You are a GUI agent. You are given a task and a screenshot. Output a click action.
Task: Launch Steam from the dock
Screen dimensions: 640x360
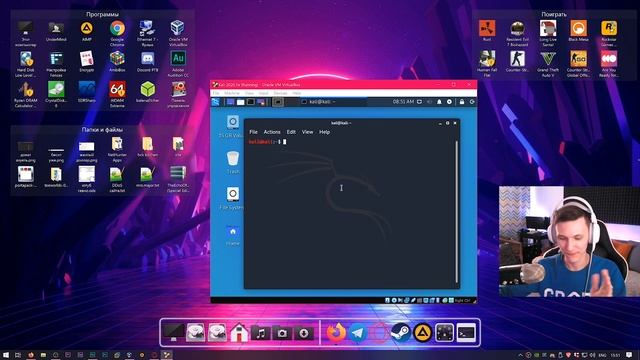[x=401, y=333]
